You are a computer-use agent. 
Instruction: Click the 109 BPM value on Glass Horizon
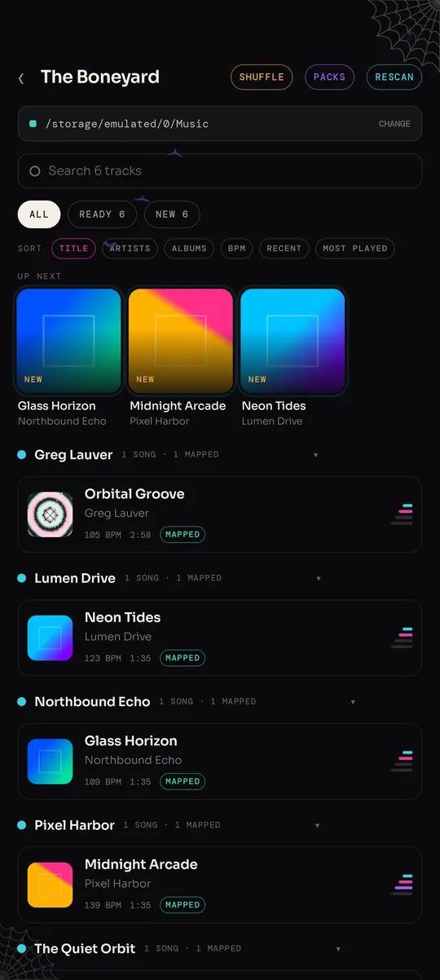click(x=103, y=781)
